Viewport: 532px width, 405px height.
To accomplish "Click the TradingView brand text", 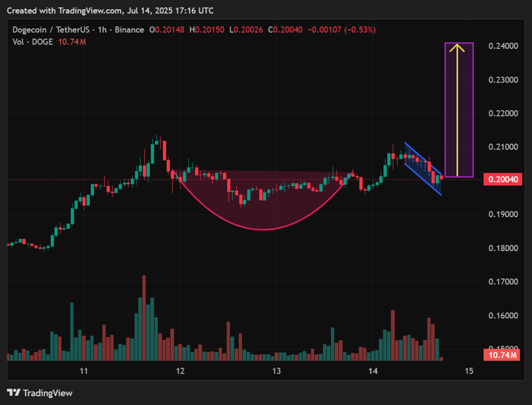I will pyautogui.click(x=48, y=393).
